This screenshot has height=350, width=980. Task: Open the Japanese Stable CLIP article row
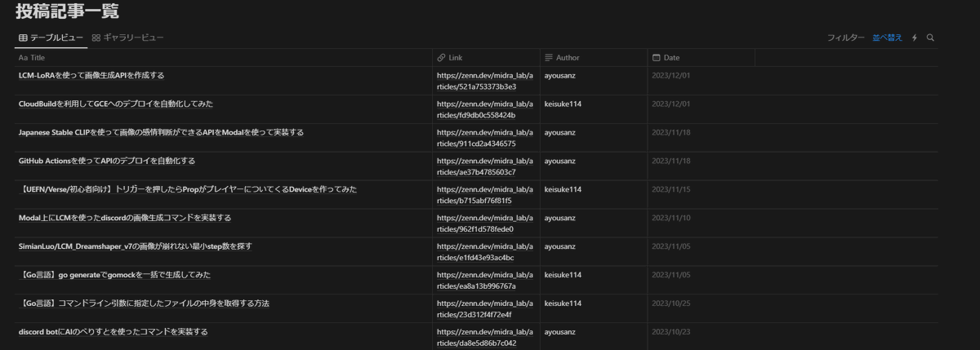[x=161, y=132]
